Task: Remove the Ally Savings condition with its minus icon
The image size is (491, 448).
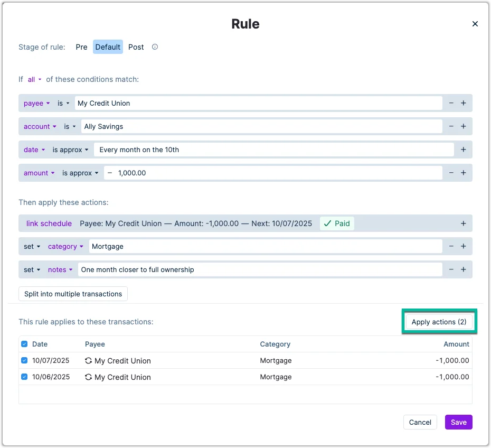Action: click(451, 126)
